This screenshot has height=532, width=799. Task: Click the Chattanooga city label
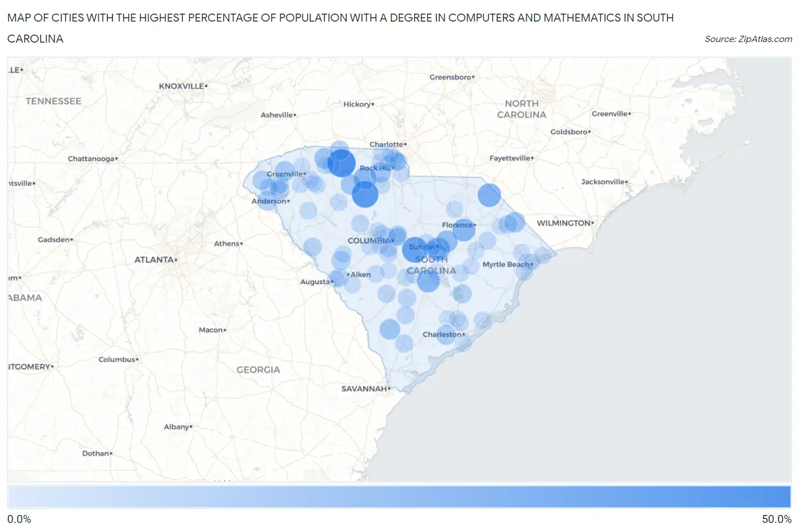click(x=93, y=158)
